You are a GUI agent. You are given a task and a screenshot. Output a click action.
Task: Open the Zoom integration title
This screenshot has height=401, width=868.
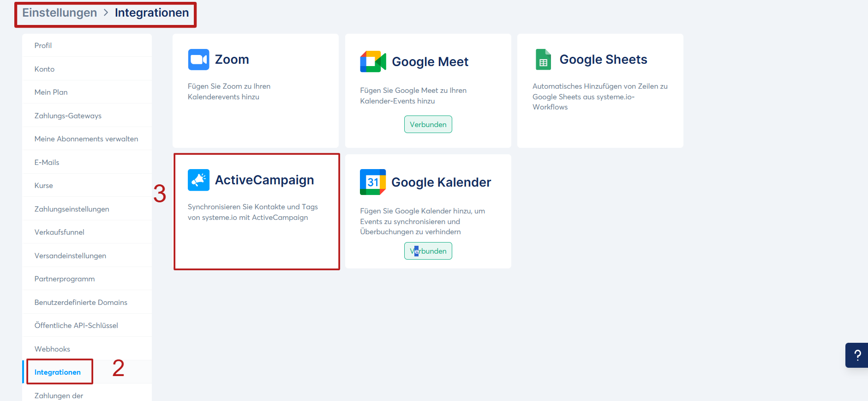point(232,60)
